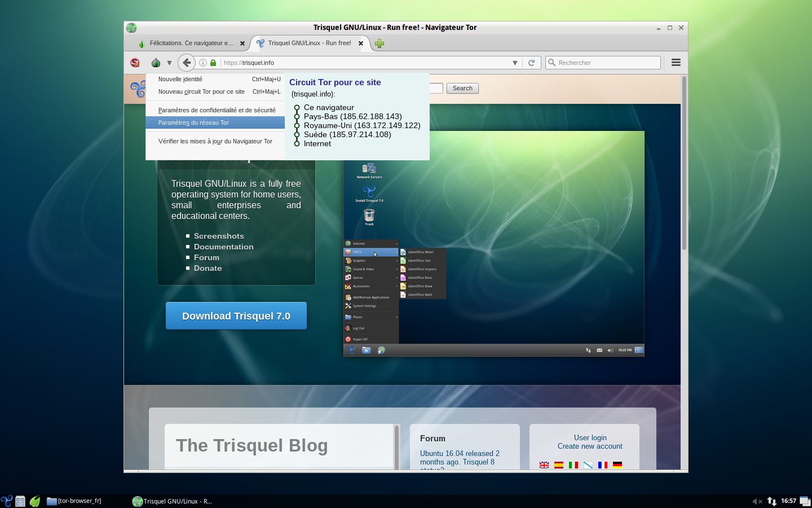Open the Trisquel main menu in taskbar
Screen dimensions: 812x508
(x=7, y=501)
